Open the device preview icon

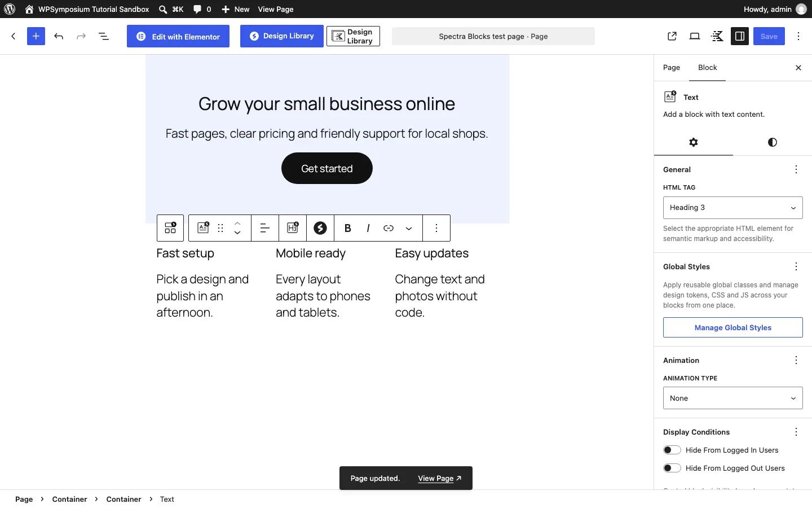pyautogui.click(x=695, y=36)
